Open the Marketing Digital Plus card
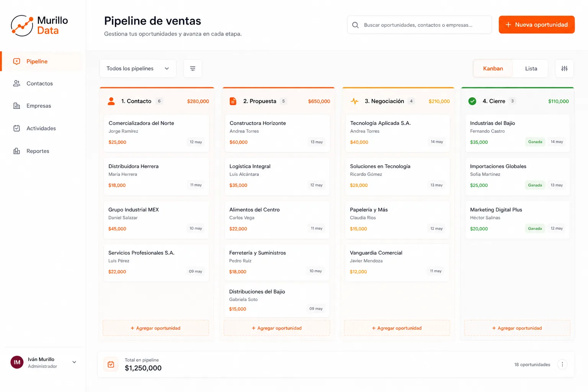The height and width of the screenshot is (392, 588). [518, 219]
